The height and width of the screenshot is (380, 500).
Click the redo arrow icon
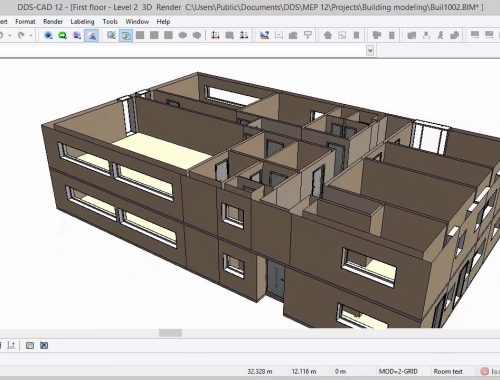pos(21,35)
